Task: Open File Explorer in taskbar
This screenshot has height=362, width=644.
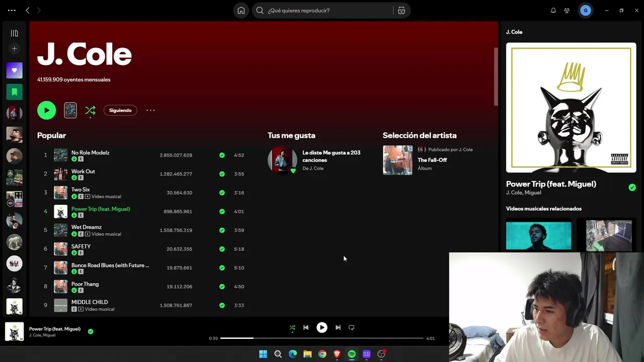Action: point(307,354)
